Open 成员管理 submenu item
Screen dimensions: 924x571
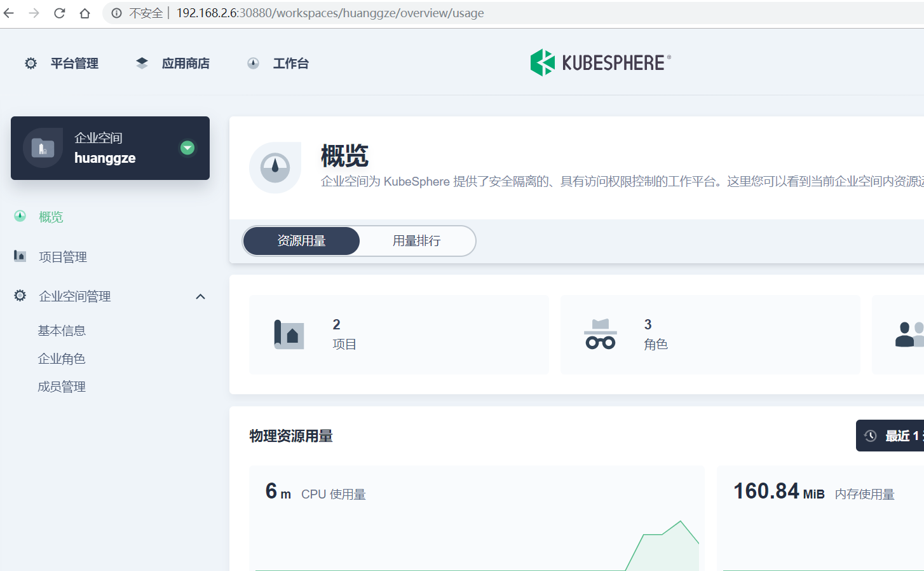[x=62, y=387]
